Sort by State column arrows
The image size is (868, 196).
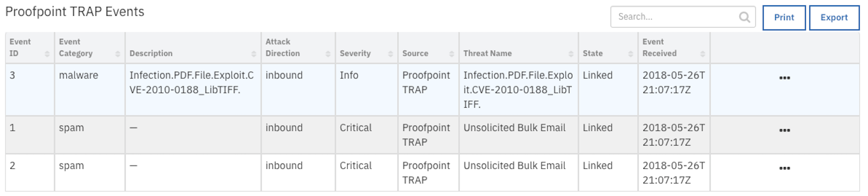click(x=630, y=54)
